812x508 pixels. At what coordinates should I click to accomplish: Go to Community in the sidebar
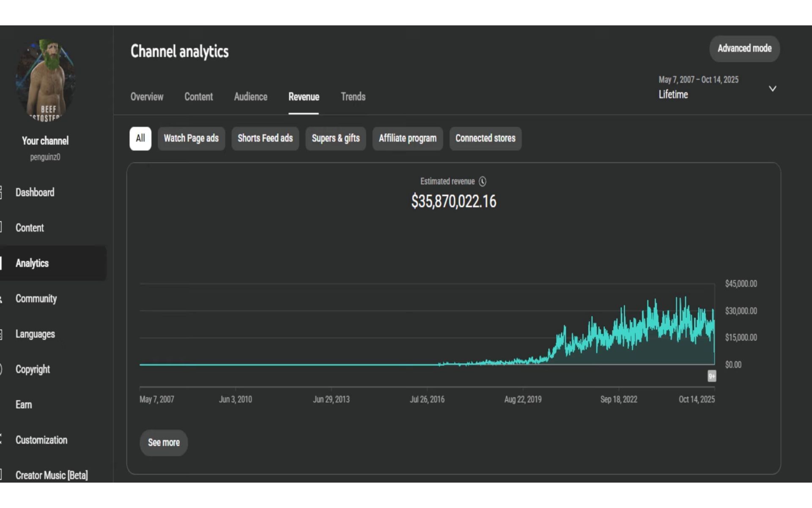pos(36,298)
